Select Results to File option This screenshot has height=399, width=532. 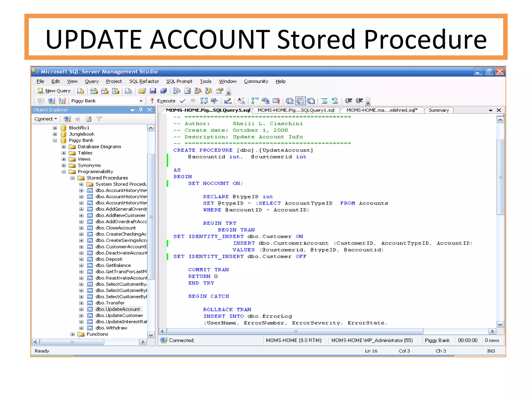tap(311, 101)
